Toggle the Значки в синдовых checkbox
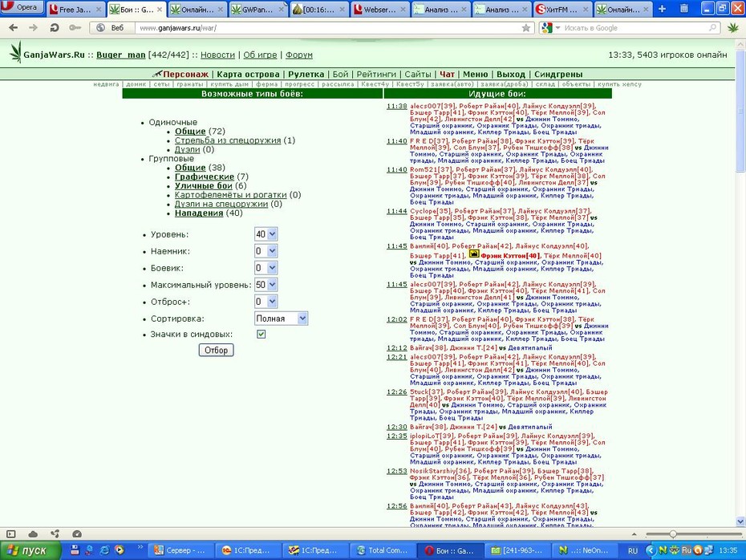Viewport: 746px width, 560px height. [262, 334]
